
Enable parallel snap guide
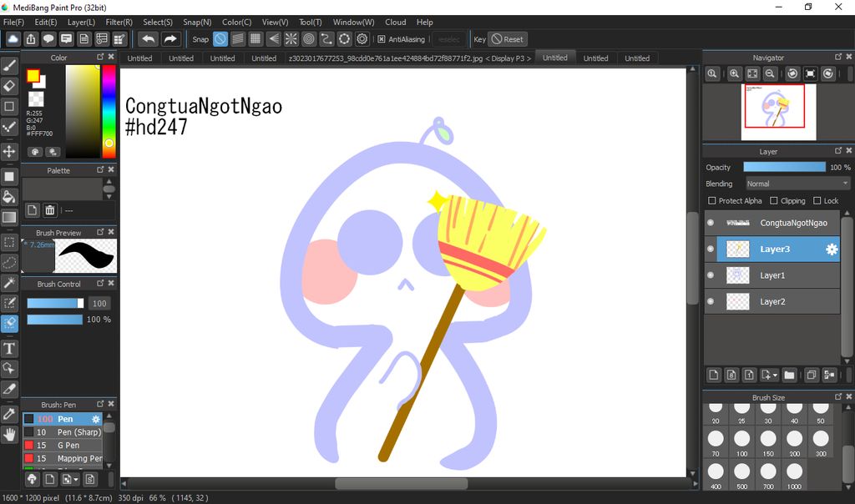[238, 39]
